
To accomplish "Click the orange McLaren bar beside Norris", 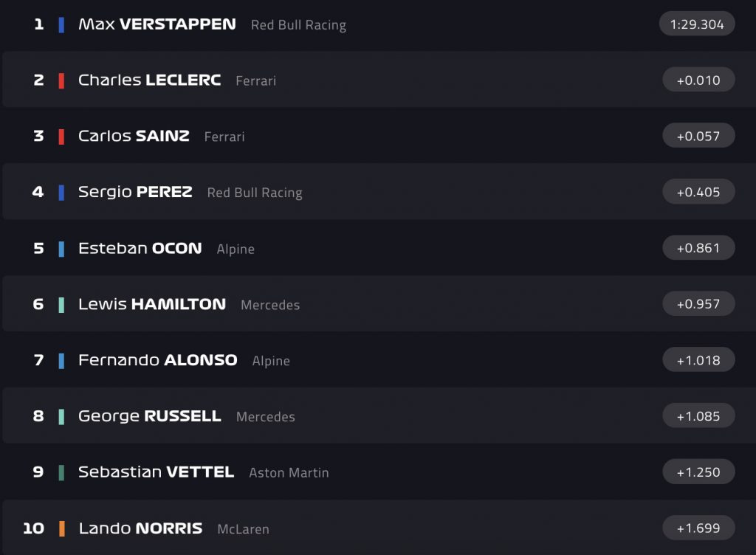I will (61, 529).
